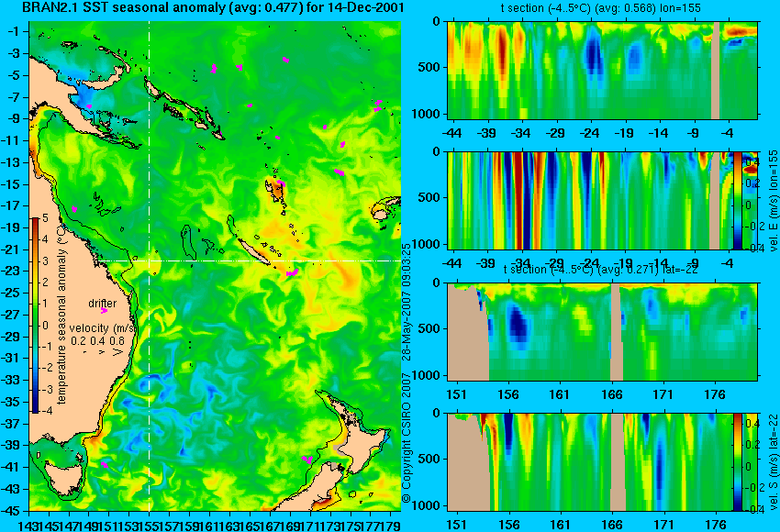Open the lon=155 temperature section plot
Viewport: 780px width, 532px height.
(602, 70)
